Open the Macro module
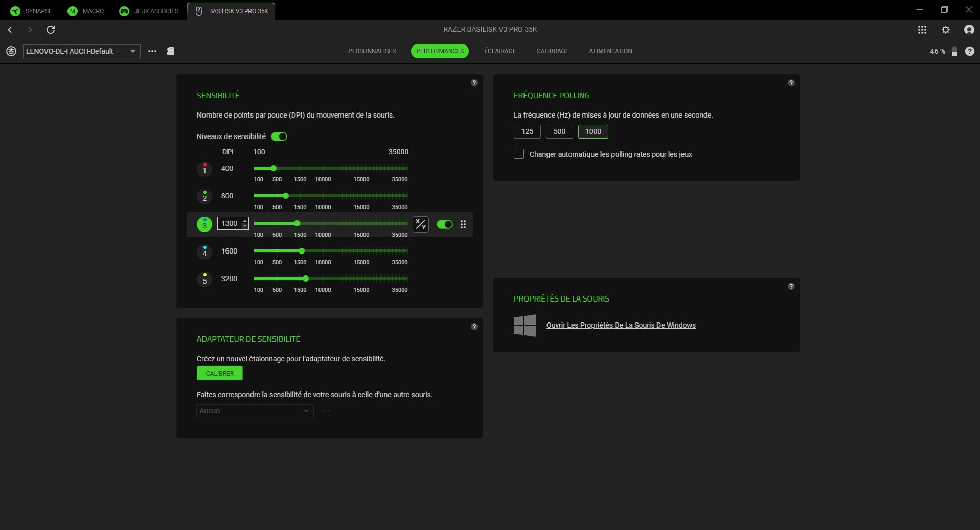This screenshot has height=530, width=980. tap(72, 11)
